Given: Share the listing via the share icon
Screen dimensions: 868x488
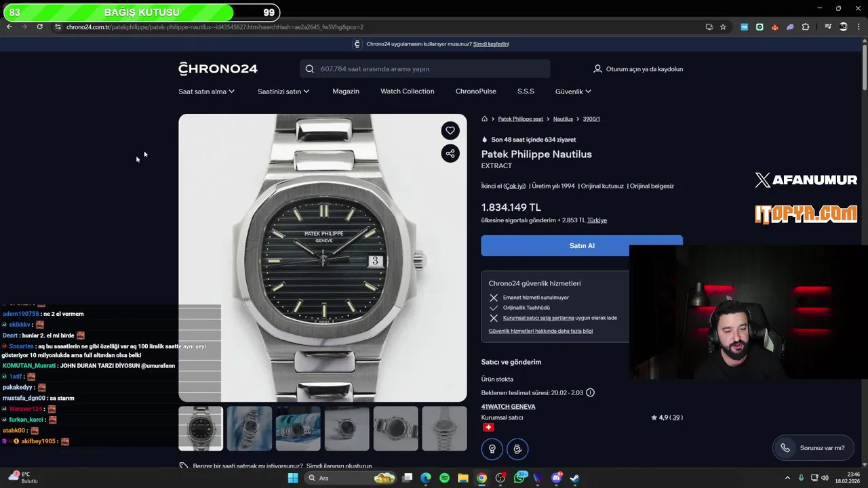Looking at the screenshot, I should pyautogui.click(x=450, y=153).
